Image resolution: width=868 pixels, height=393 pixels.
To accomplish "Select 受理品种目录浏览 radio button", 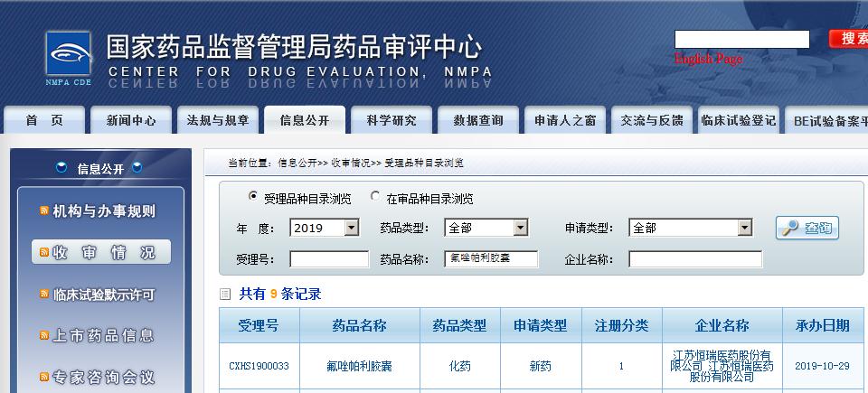I will [x=253, y=196].
